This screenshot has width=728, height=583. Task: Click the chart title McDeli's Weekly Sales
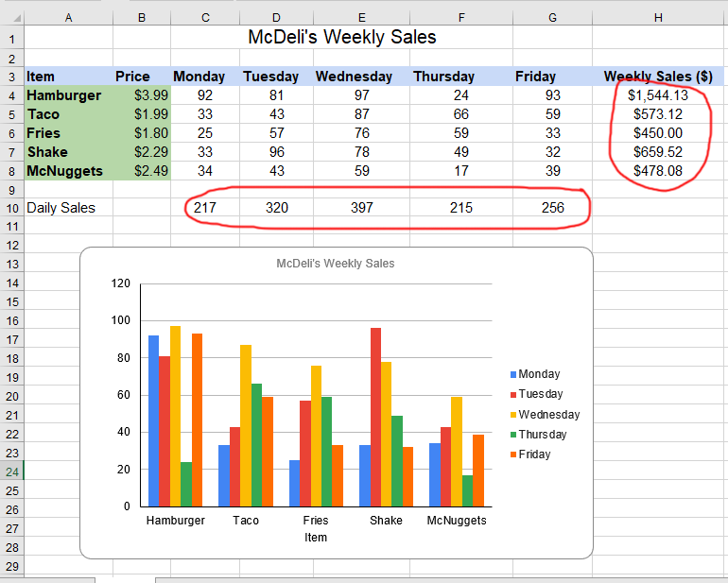[335, 264]
